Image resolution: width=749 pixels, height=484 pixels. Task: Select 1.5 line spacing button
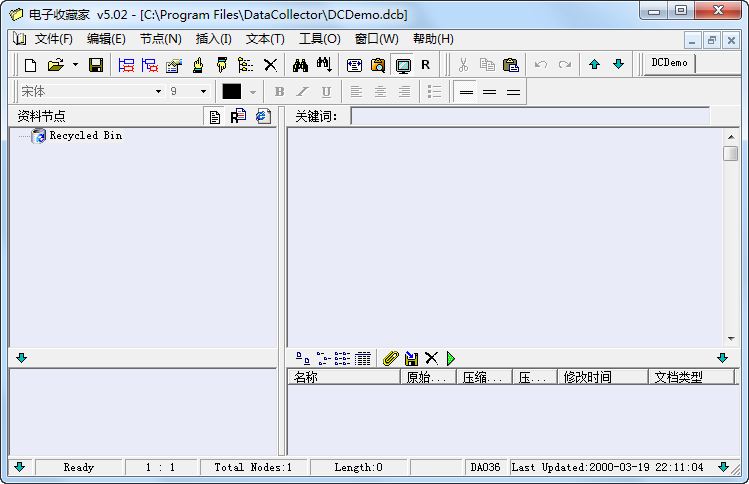click(x=490, y=92)
